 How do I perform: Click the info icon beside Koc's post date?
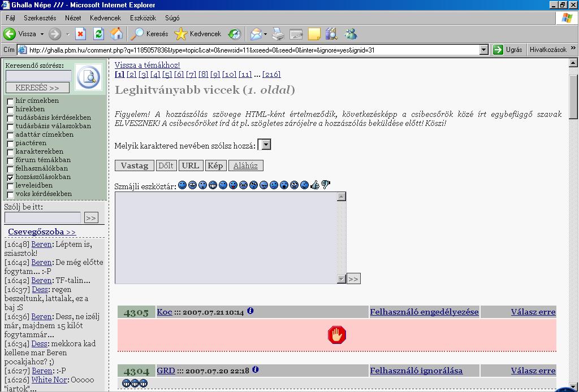coord(250,311)
